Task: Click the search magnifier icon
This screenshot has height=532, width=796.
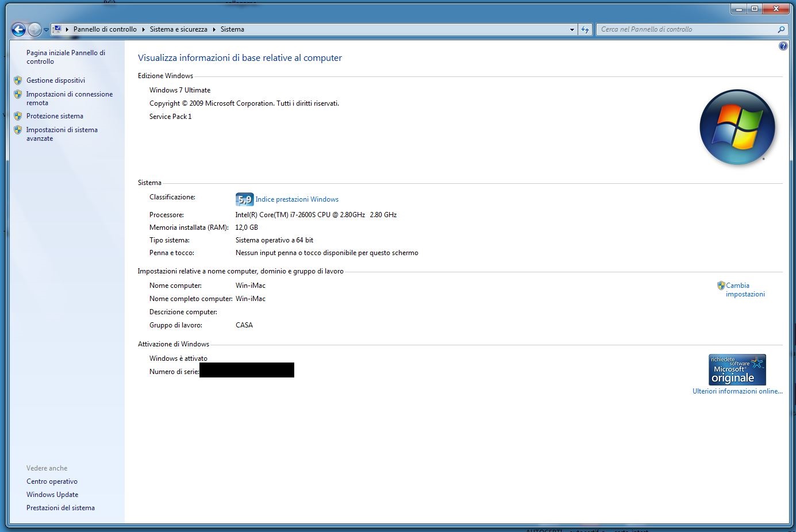Action: (x=781, y=29)
